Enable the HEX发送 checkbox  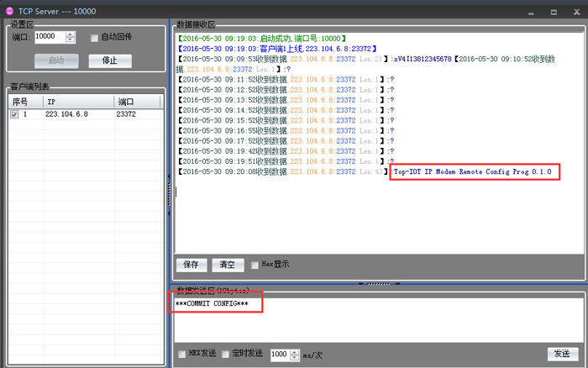tap(182, 354)
